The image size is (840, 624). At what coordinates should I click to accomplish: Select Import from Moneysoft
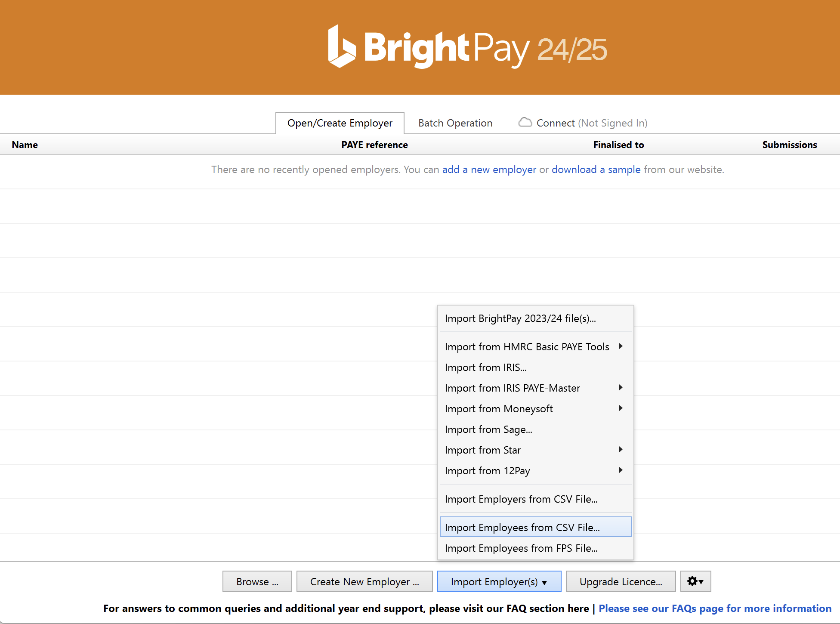click(535, 409)
